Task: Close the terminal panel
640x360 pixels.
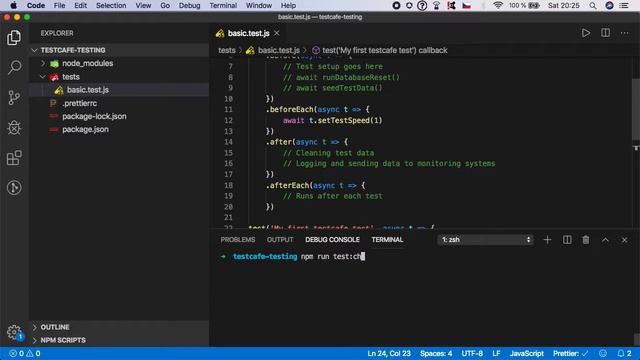Action: click(624, 240)
